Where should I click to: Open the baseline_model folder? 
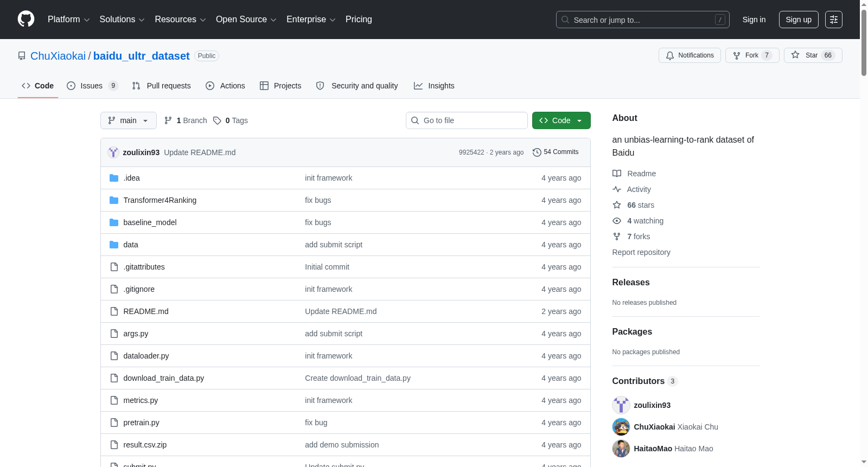click(150, 222)
